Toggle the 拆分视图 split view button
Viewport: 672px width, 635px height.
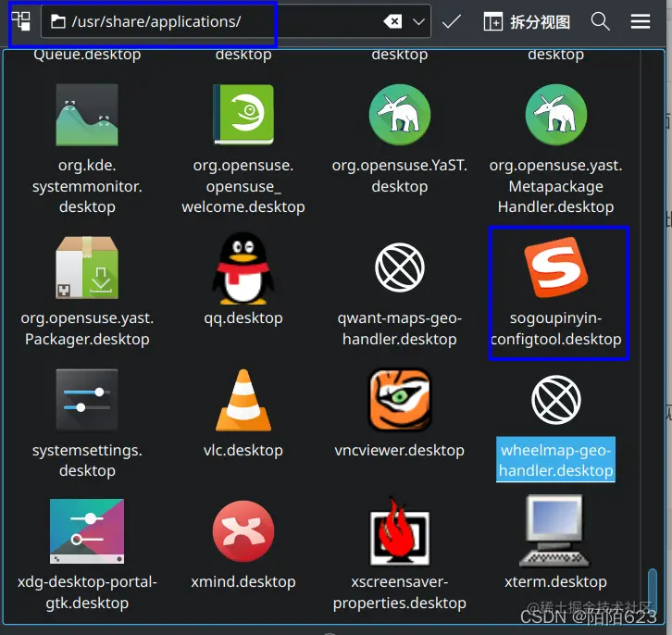tap(527, 21)
